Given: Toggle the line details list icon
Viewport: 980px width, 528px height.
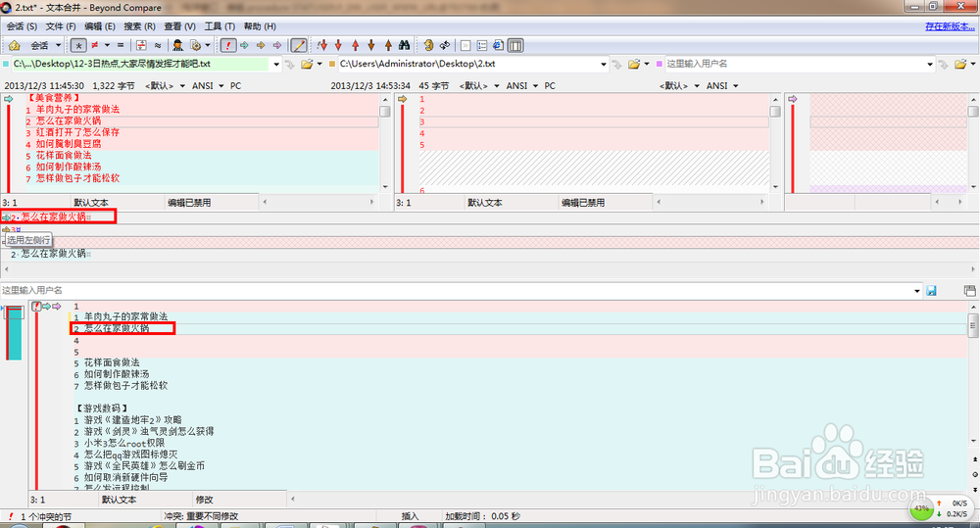Looking at the screenshot, I should 482,45.
